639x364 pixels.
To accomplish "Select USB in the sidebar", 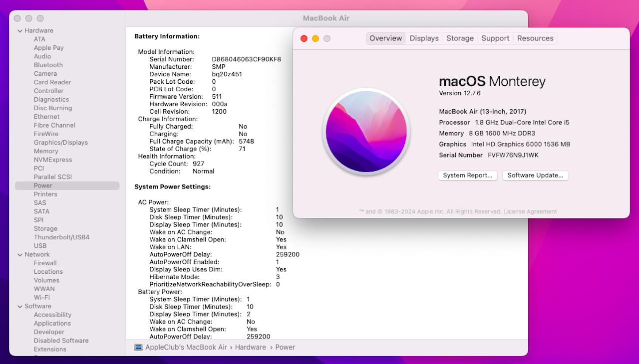I will point(40,246).
